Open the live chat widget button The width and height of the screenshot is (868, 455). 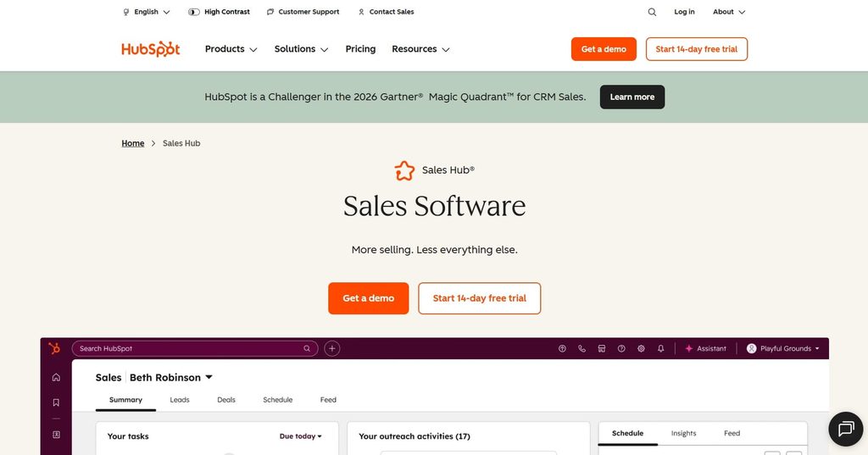pos(846,429)
